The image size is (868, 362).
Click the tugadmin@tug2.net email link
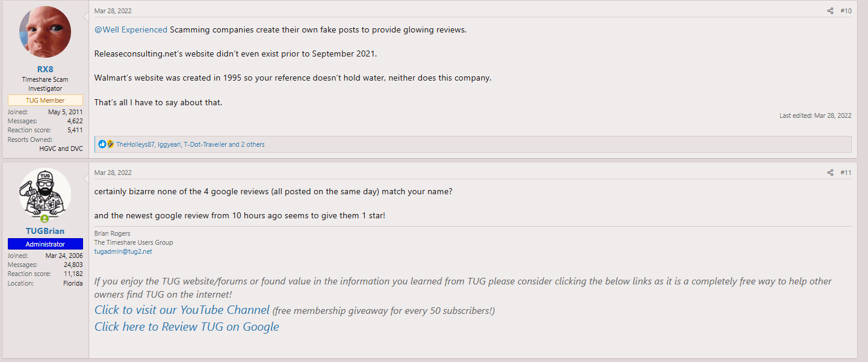point(123,251)
